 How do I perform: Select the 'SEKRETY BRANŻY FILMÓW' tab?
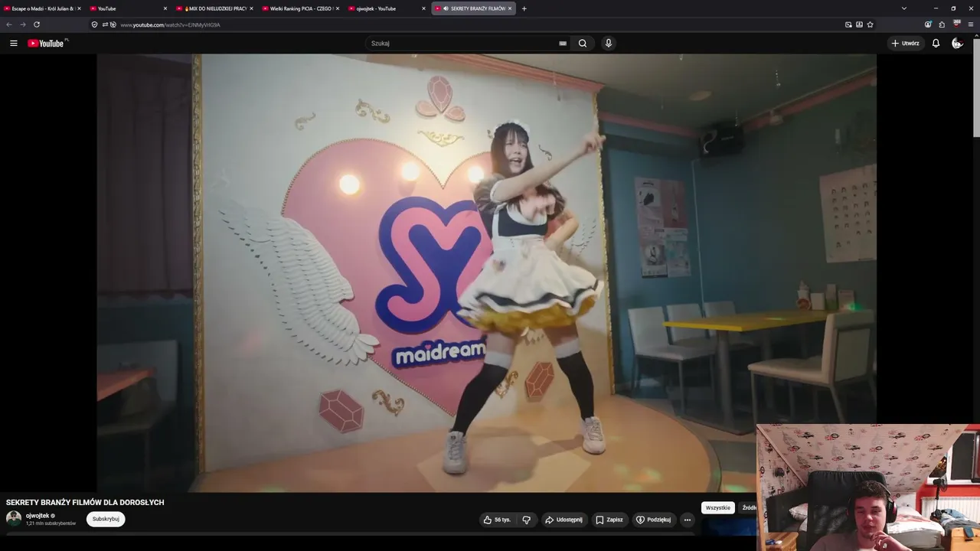click(473, 8)
